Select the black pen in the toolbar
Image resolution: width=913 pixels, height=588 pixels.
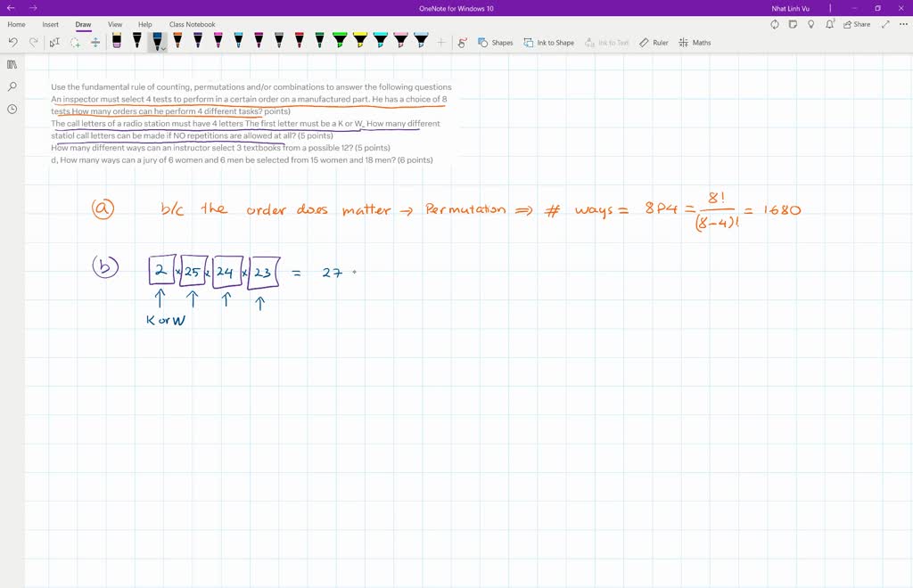click(x=138, y=41)
